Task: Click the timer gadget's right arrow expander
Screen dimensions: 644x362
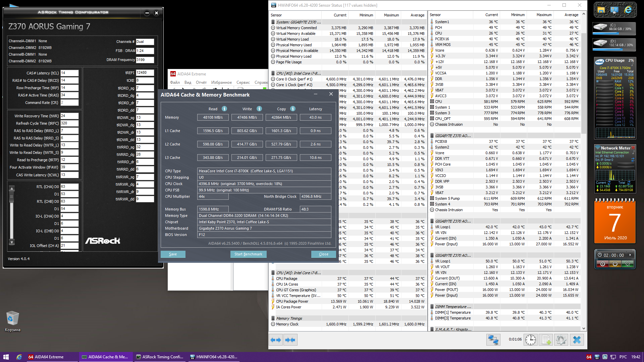Action: [630, 255]
